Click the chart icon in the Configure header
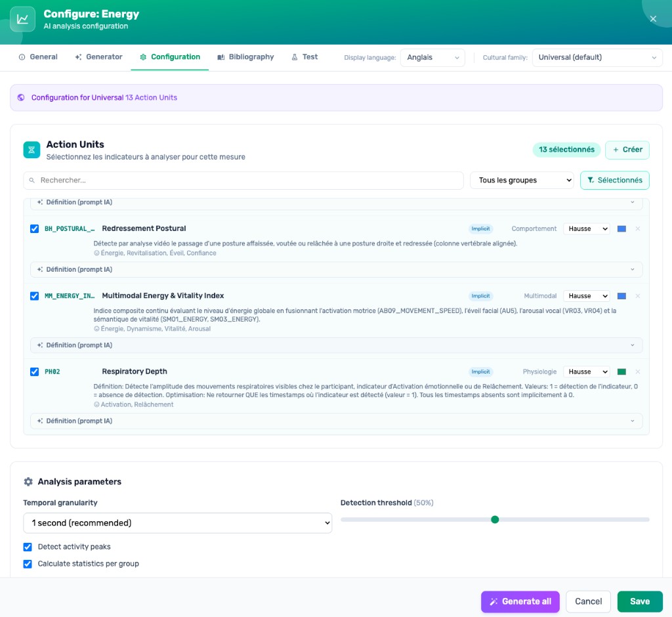The image size is (672, 617). [22, 19]
